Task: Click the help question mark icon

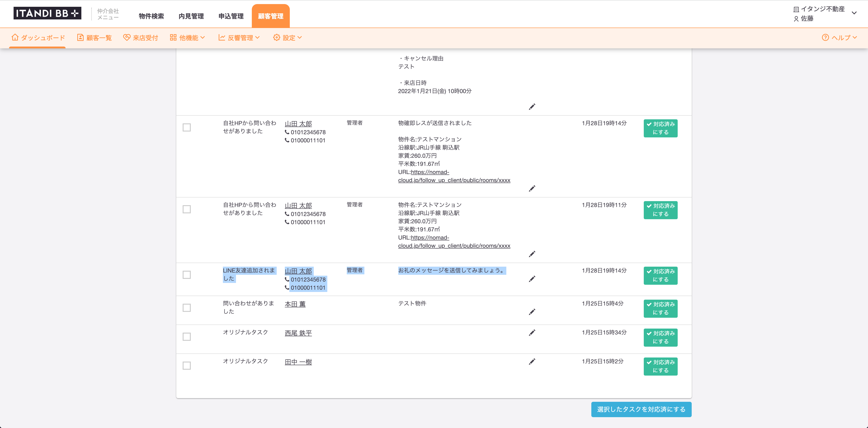Action: [825, 37]
